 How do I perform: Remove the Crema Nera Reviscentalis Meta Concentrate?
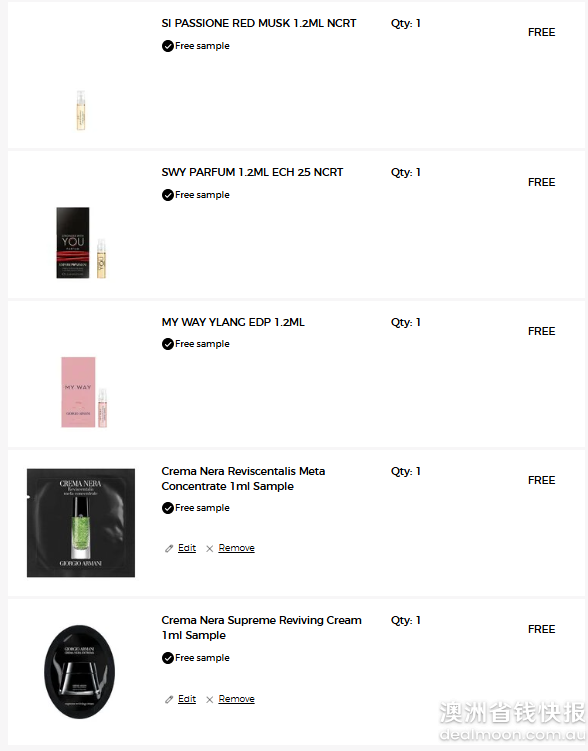coord(237,548)
